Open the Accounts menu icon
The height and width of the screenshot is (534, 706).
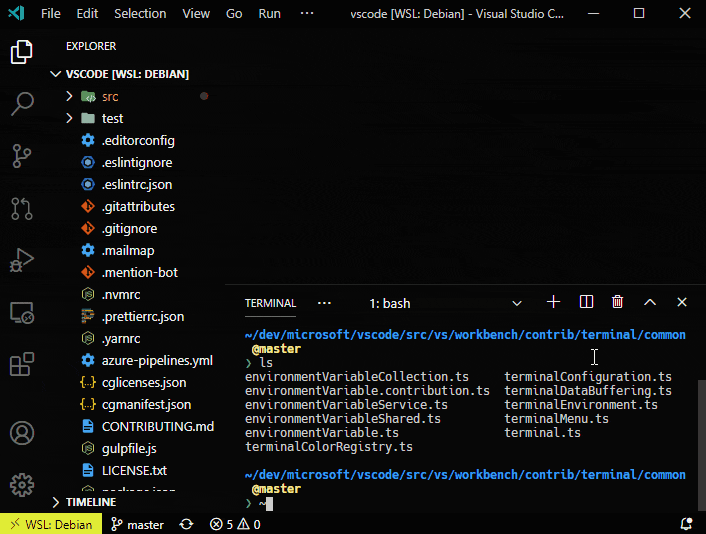(22, 433)
